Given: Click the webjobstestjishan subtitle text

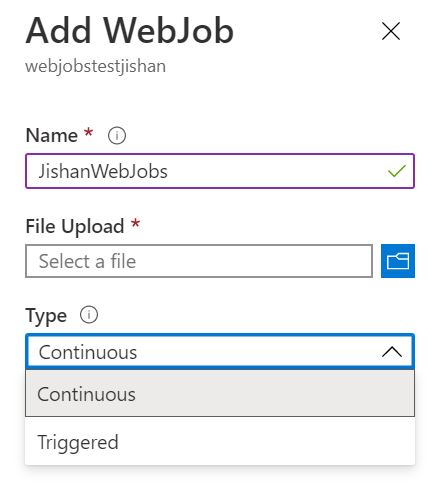Looking at the screenshot, I should coord(95,66).
